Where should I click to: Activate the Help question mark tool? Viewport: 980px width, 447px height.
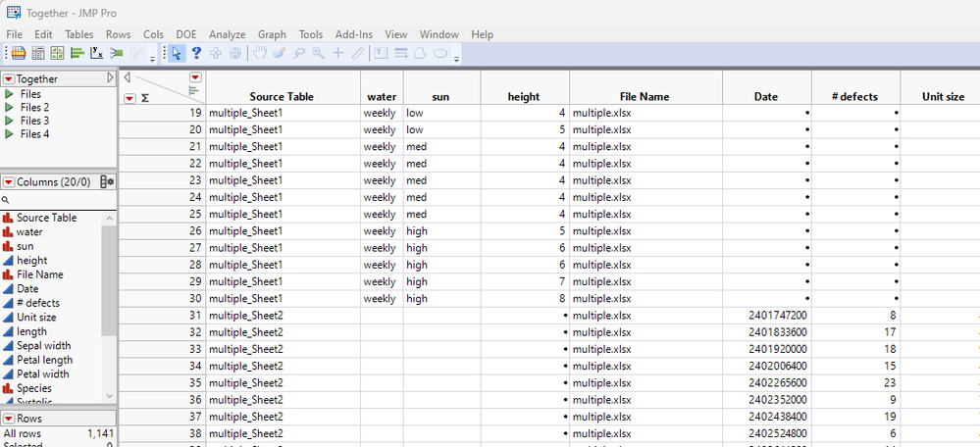point(196,54)
